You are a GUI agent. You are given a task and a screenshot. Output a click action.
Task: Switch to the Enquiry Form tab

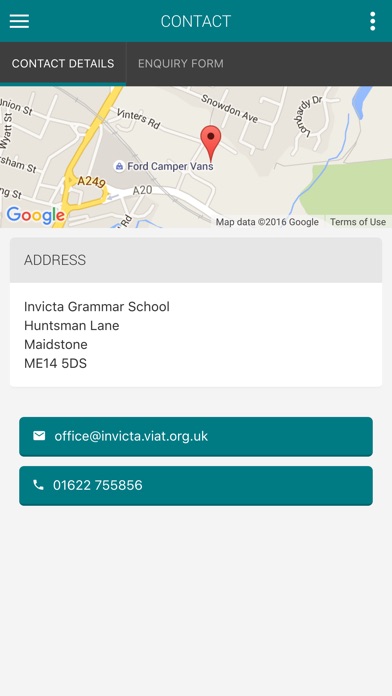point(181,63)
